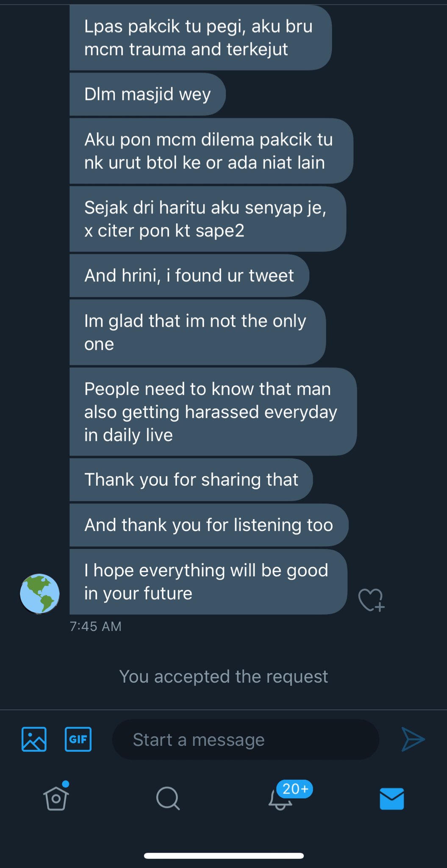Open notifications with 20+ badge
This screenshot has width=447, height=868.
click(x=280, y=798)
